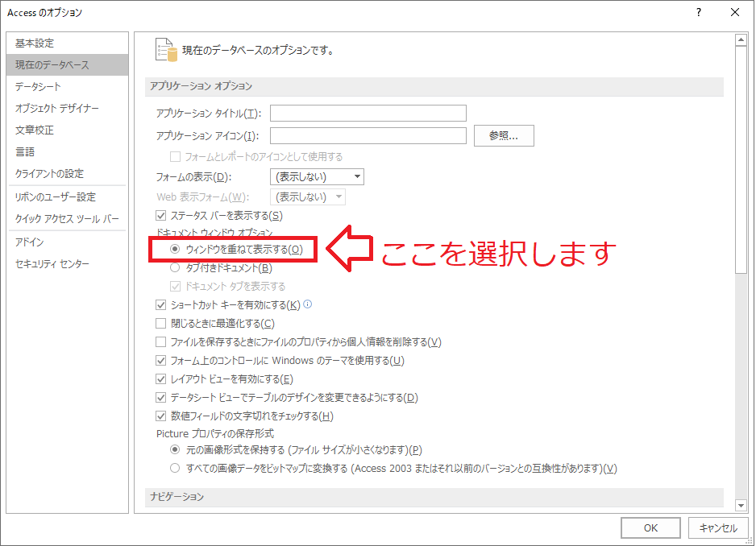
Task: Disable レイアウト ビューを有効にする checkbox
Action: (x=161, y=379)
